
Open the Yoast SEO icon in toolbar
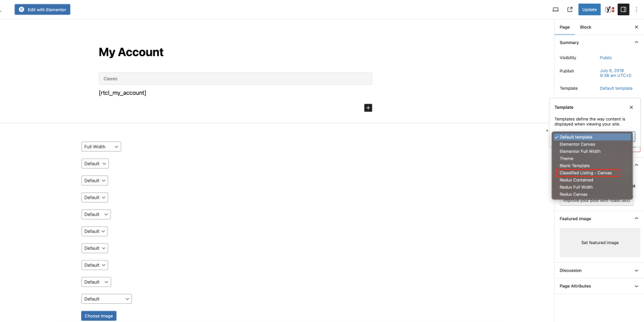pyautogui.click(x=609, y=9)
